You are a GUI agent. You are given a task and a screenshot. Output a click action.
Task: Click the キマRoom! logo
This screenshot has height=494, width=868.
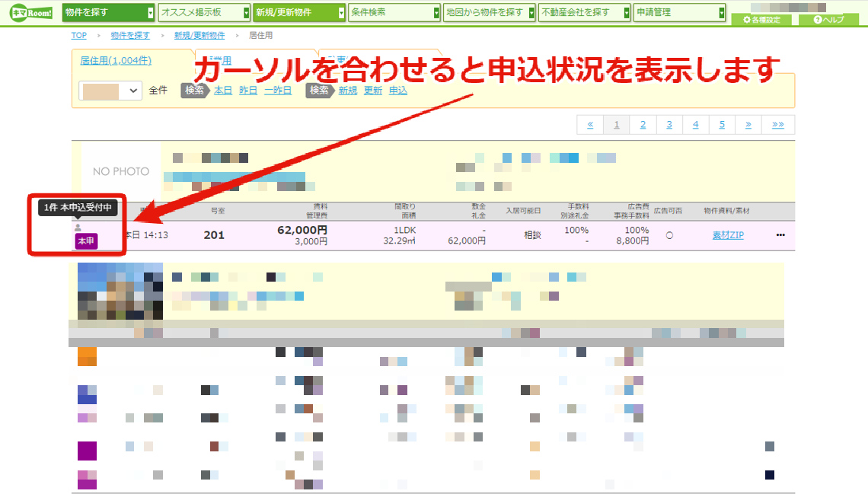(31, 13)
